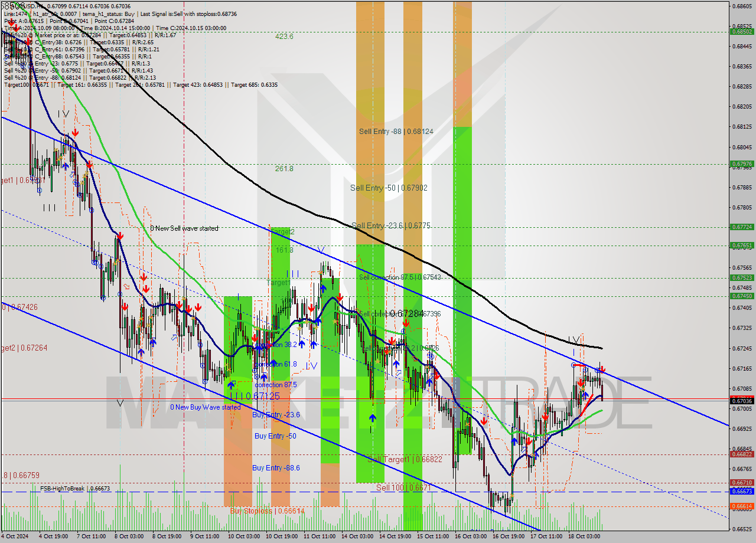Click the '0 | 0.67426' label at left edge
756x543 pixels.
19,307
